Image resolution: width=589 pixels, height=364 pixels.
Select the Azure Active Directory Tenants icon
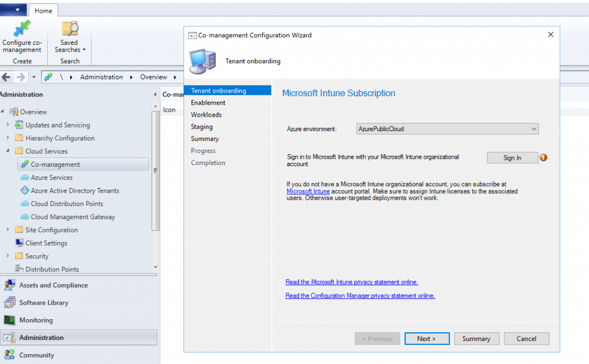click(25, 190)
